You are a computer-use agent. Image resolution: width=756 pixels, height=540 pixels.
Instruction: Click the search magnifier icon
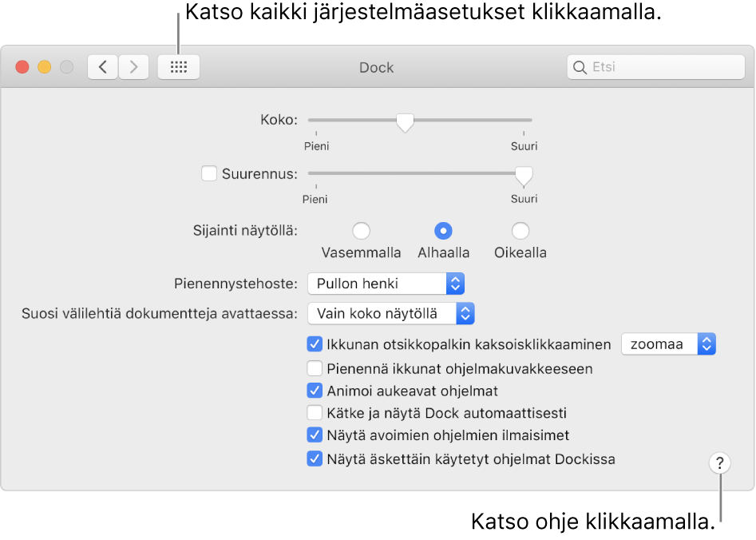pos(580,68)
